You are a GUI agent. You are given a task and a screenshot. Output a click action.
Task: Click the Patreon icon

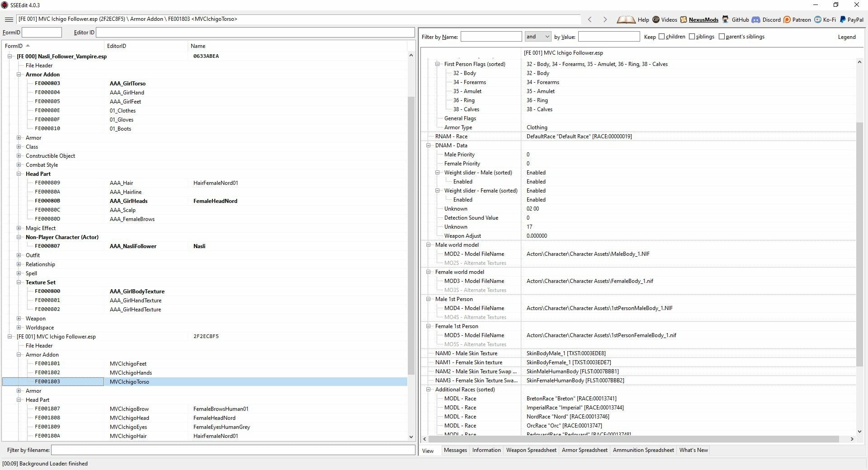coord(787,19)
